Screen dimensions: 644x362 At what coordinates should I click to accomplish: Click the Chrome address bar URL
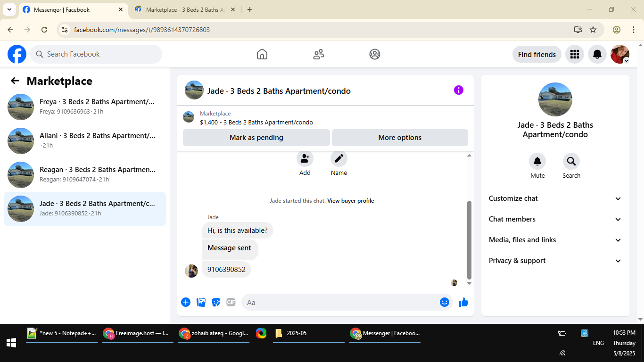(142, 30)
